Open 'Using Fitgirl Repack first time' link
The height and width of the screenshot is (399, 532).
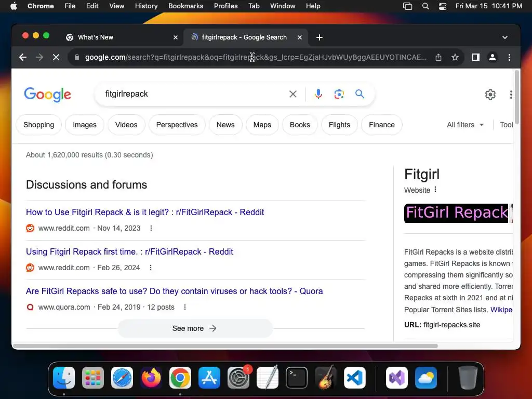point(129,252)
